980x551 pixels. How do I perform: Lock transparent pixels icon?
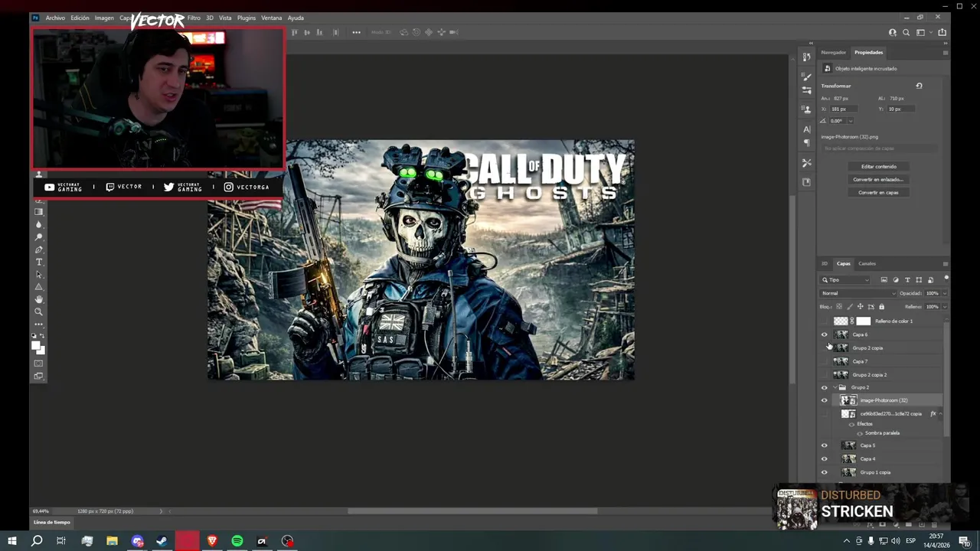(x=838, y=307)
